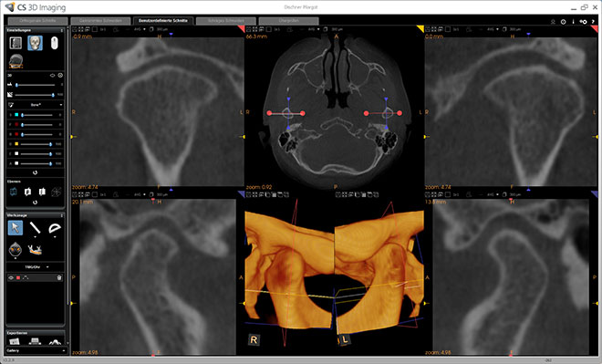602x364 pixels.
Task: Open the airway head tool icon
Action: pyautogui.click(x=16, y=250)
